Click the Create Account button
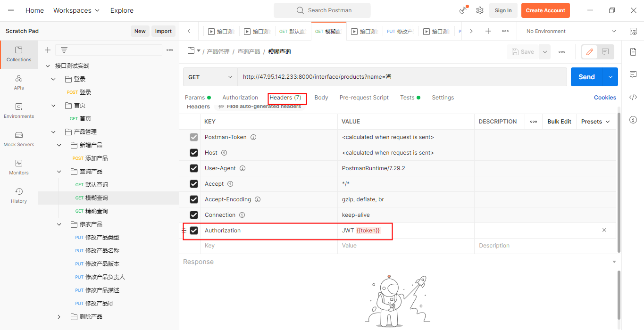 click(x=545, y=10)
